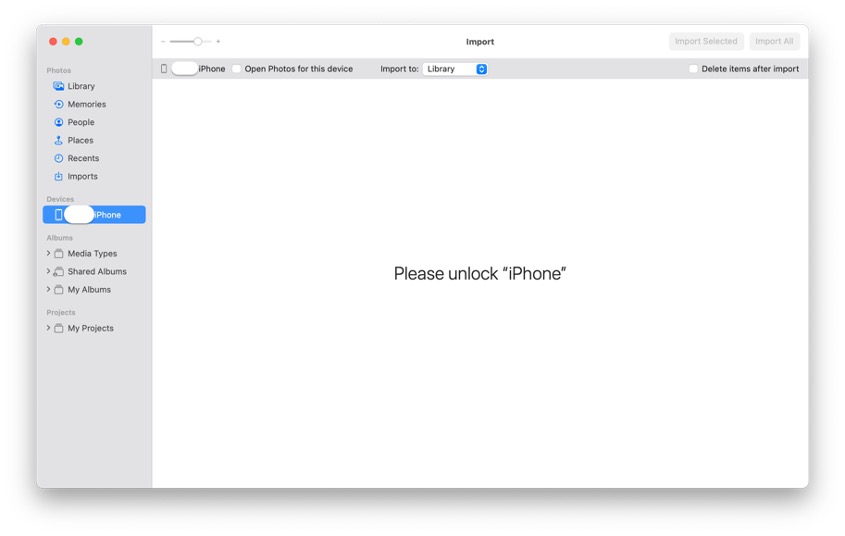Click the plus zoom-in control
Image resolution: width=845 pixels, height=536 pixels.
218,42
